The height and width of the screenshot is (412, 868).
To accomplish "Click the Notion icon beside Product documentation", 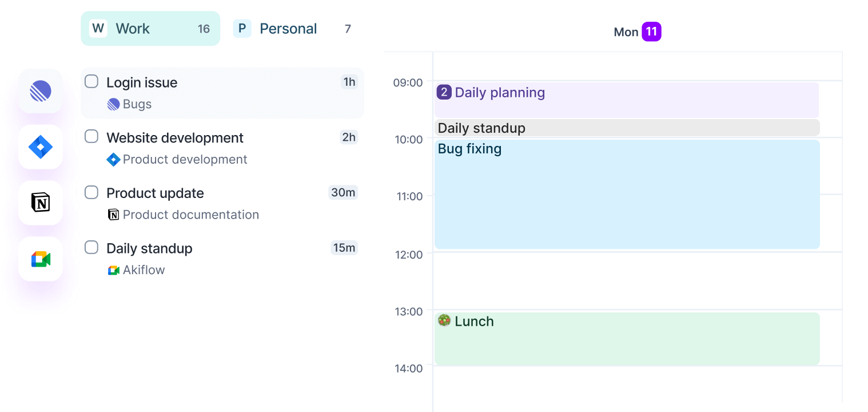I will coord(113,215).
